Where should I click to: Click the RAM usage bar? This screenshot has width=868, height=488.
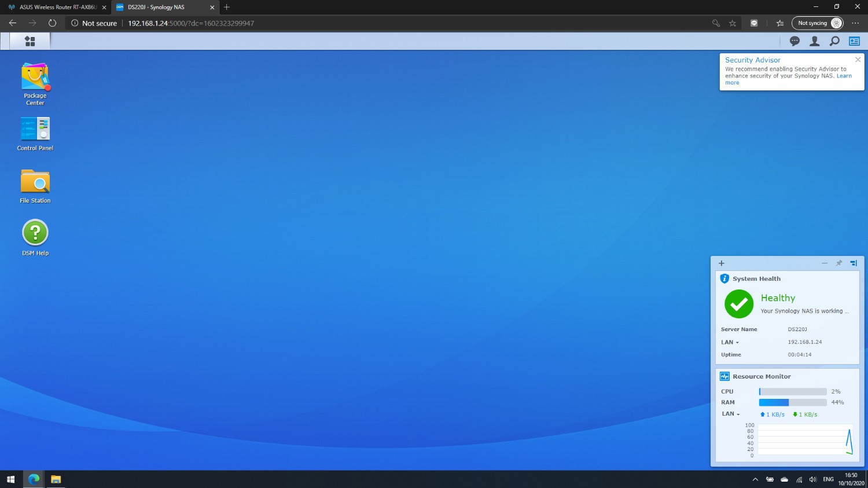[793, 402]
